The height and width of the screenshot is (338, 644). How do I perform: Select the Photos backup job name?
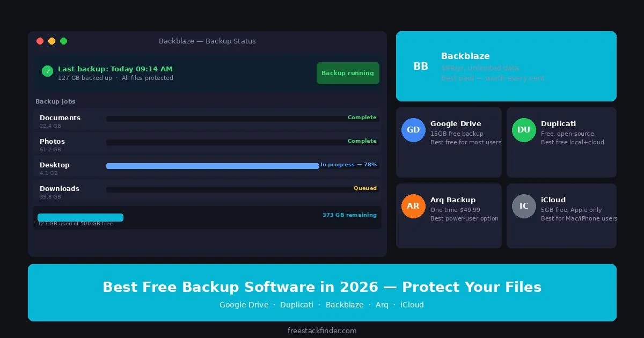[52, 141]
